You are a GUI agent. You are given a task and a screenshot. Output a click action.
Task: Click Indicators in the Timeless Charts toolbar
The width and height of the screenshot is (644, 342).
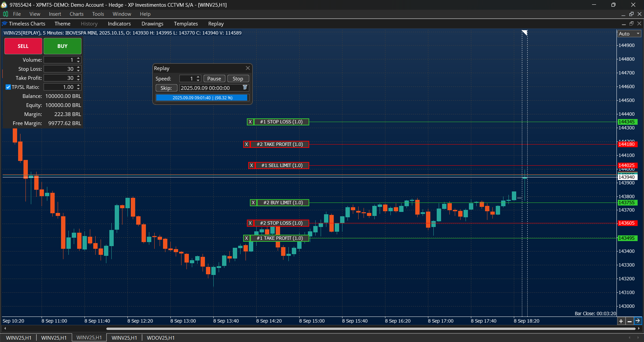[119, 23]
